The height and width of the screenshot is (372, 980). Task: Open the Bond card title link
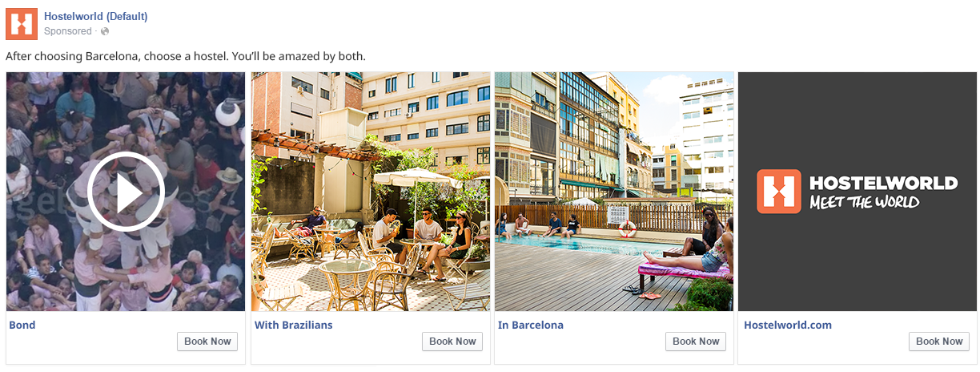(x=22, y=325)
